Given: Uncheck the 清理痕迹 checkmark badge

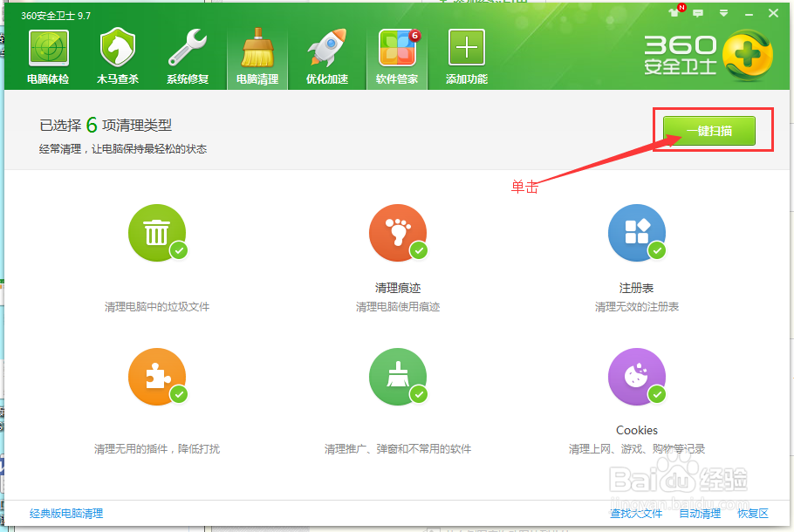Looking at the screenshot, I should (x=419, y=250).
